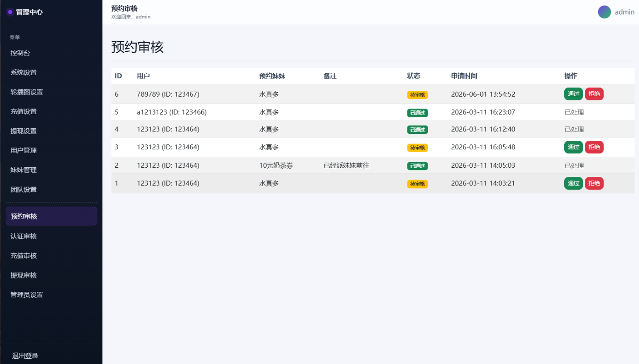Reject booking ID 6 with 拒绝 button
The image size is (639, 364).
[x=594, y=94]
